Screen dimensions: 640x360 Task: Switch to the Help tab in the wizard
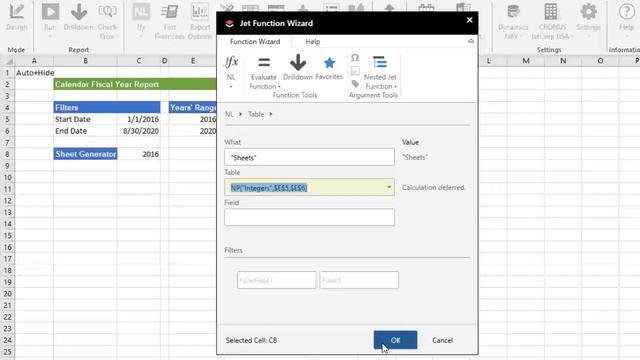313,41
